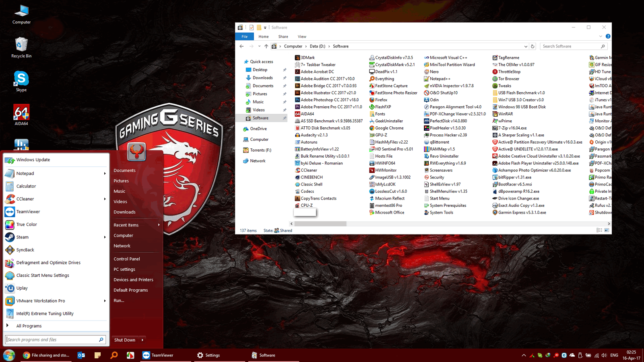Screen dimensions: 644x362
Task: Expand the Shut Down options arrow
Action: [142, 340]
